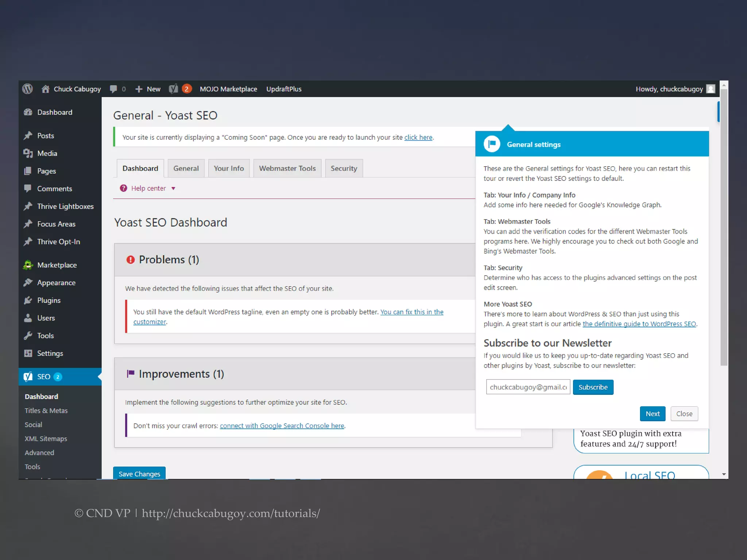Open the Security tab
This screenshot has height=560, width=747.
point(344,168)
